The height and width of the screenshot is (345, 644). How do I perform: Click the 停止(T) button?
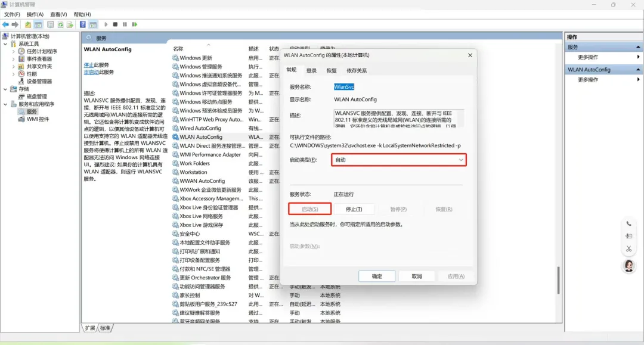(x=354, y=209)
